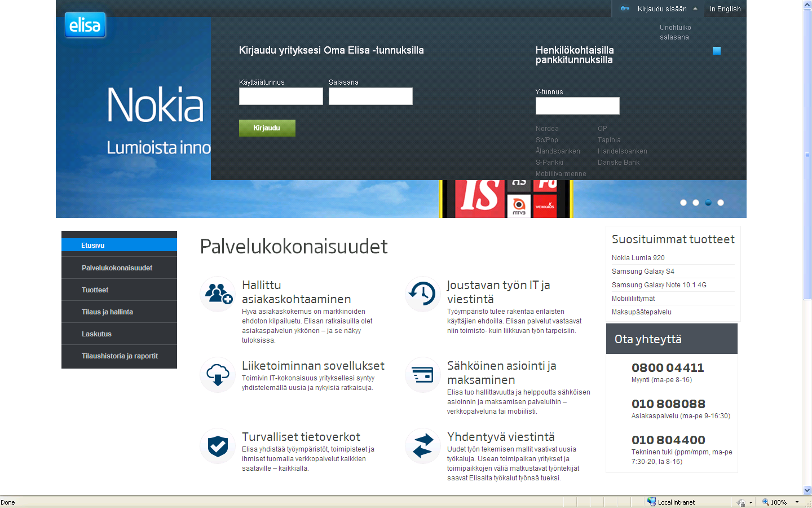Select the fourth carousel dot
The height and width of the screenshot is (508, 812).
pyautogui.click(x=721, y=203)
